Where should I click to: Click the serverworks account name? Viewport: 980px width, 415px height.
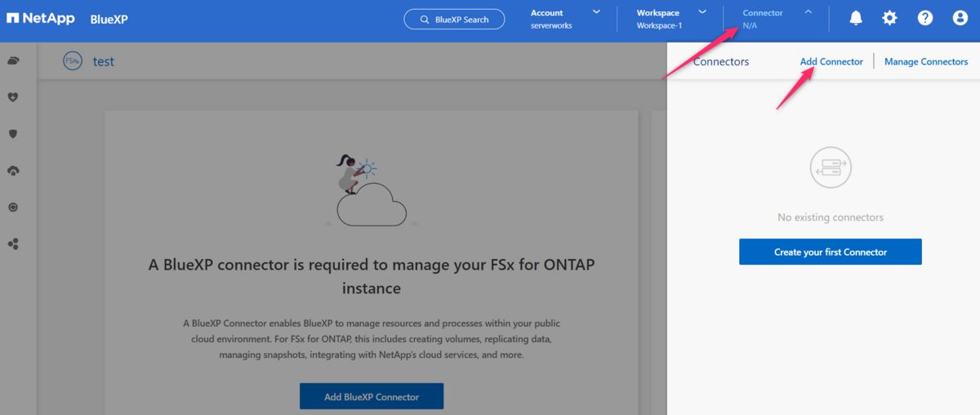point(551,26)
